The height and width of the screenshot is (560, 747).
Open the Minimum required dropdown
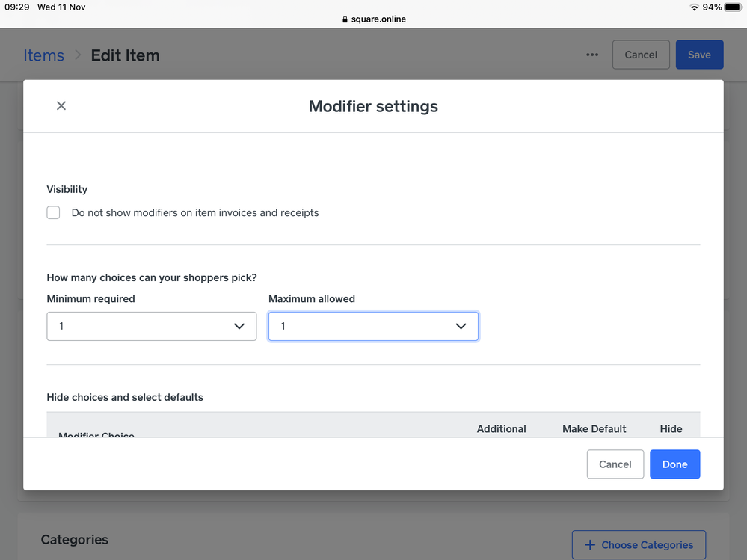click(151, 327)
